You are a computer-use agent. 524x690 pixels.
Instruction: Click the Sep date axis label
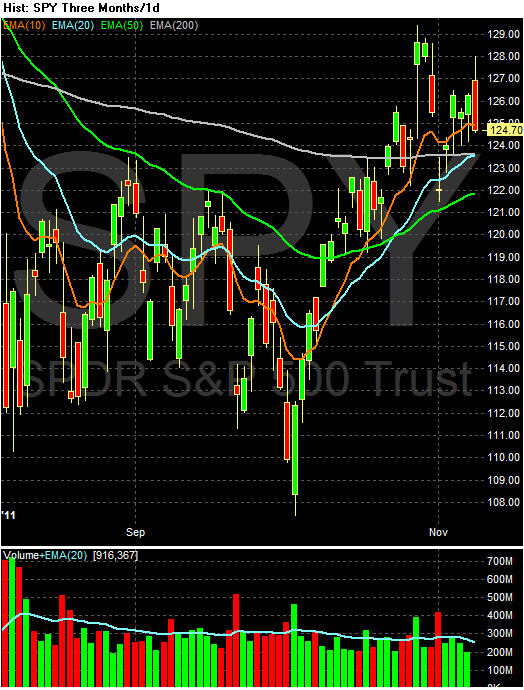[136, 532]
